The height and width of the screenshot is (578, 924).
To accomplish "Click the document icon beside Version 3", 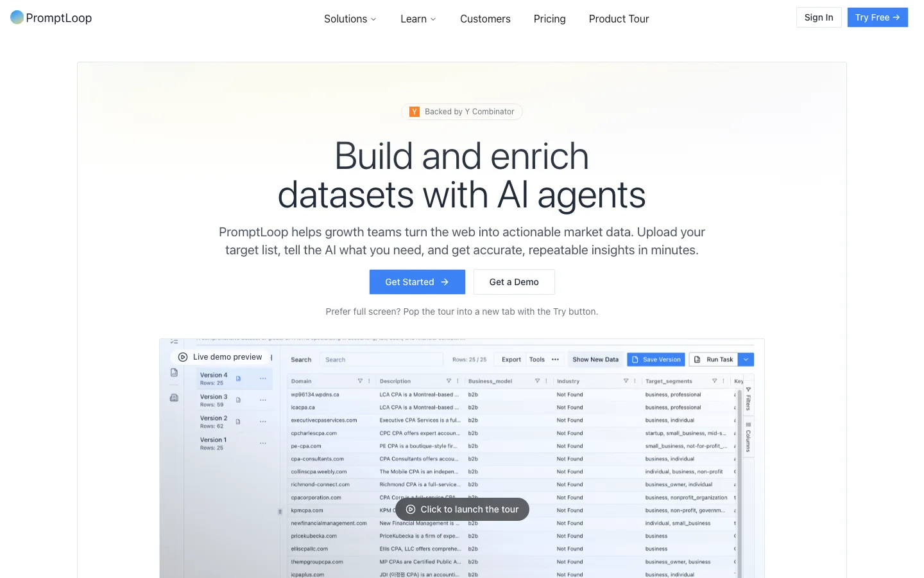I will (238, 400).
